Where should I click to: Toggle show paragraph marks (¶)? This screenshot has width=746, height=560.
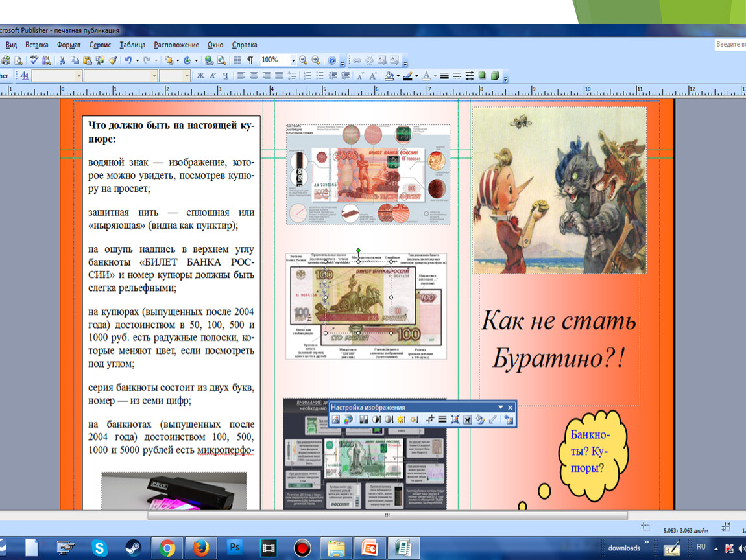coord(250,60)
